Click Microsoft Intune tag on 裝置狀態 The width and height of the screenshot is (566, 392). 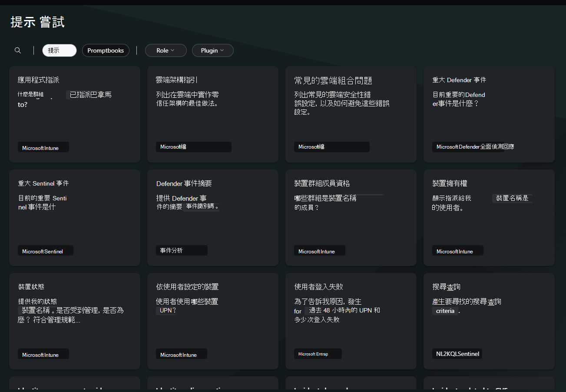(43, 354)
